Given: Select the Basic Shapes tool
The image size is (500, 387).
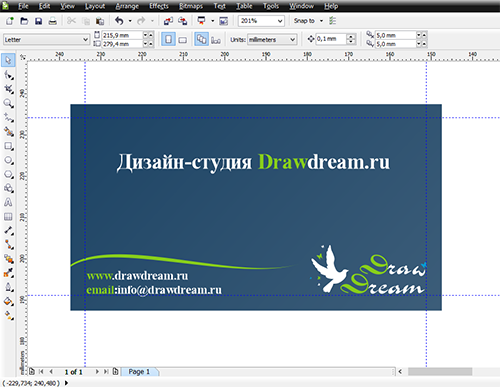Looking at the screenshot, I should (x=8, y=188).
